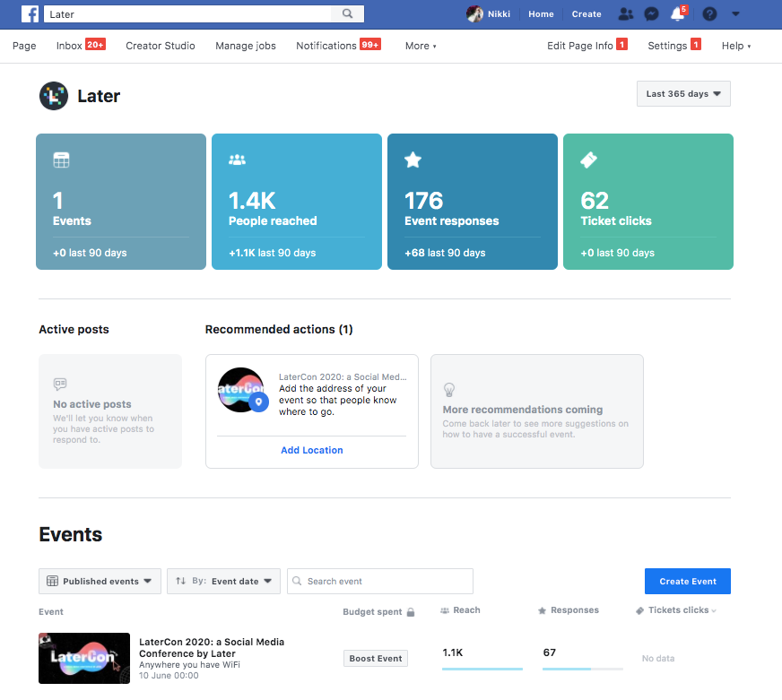Expand the Help menu
Screen dimensions: 782x700
736,46
